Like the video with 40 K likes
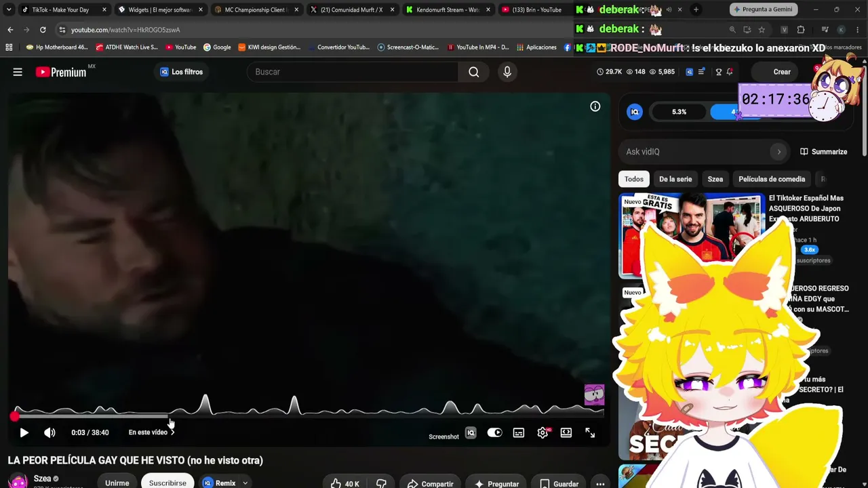This screenshot has width=868, height=488. (x=344, y=483)
